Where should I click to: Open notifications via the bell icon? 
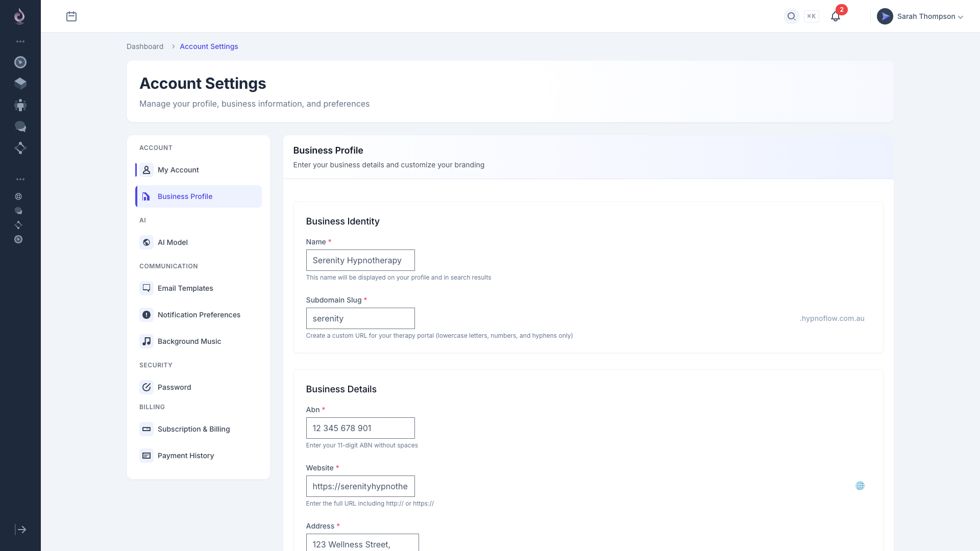tap(835, 16)
